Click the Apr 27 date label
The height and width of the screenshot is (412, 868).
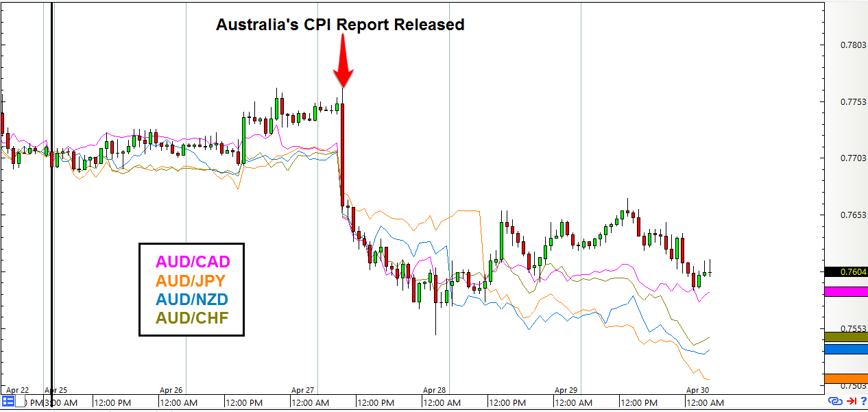point(302,390)
